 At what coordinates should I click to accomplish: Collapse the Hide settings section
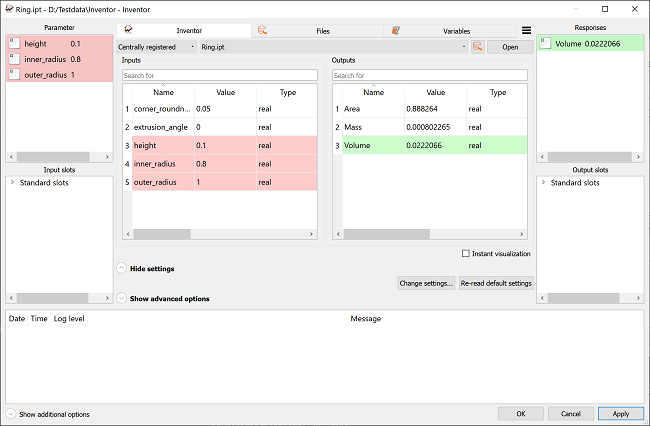pos(122,269)
